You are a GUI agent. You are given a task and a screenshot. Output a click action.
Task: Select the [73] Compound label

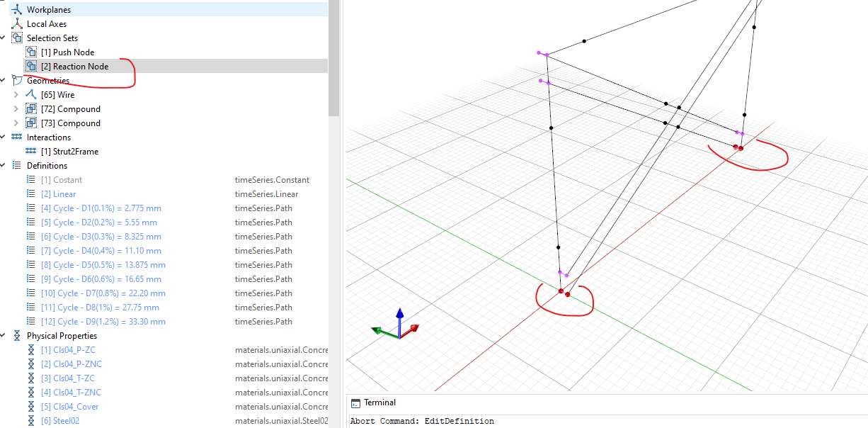[x=71, y=123]
